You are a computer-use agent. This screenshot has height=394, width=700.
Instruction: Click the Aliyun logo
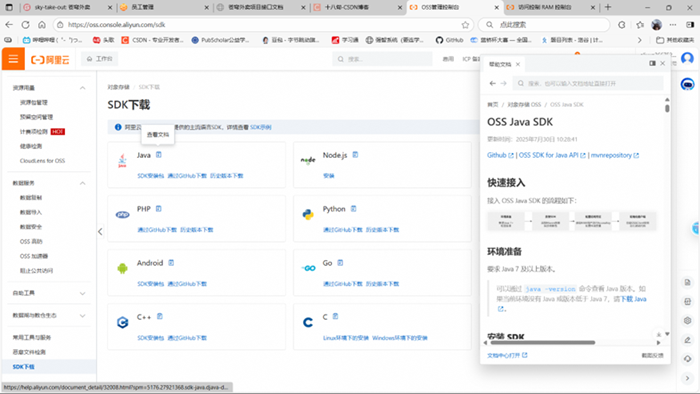coord(50,59)
